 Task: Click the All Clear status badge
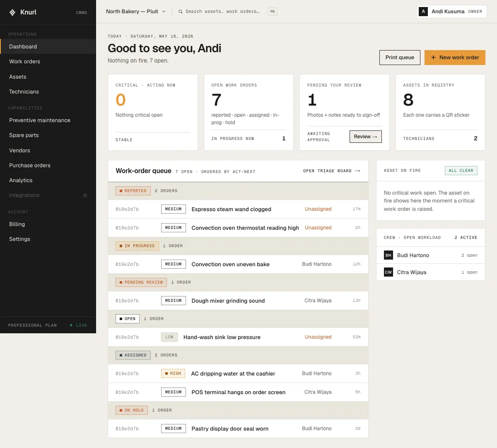point(461,171)
